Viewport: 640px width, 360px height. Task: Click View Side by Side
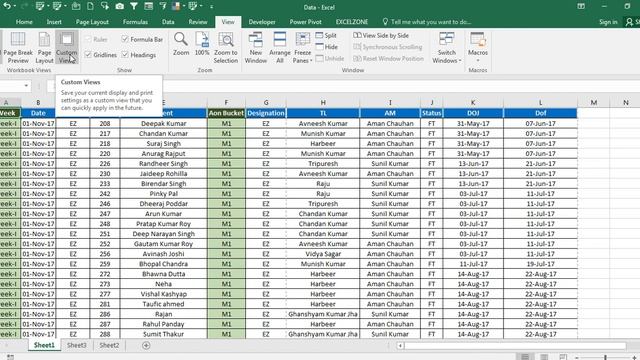point(381,36)
